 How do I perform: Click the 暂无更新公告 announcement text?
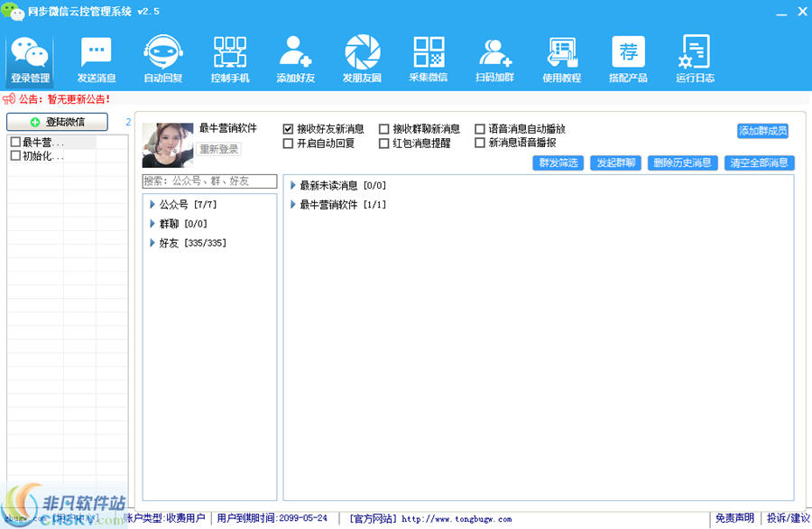click(78, 99)
